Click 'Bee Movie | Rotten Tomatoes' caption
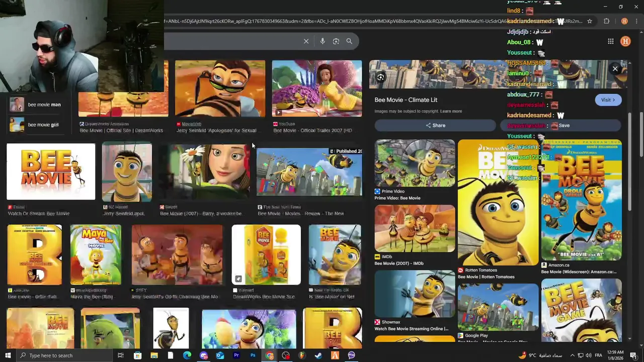This screenshot has height=362, width=644. (486, 277)
